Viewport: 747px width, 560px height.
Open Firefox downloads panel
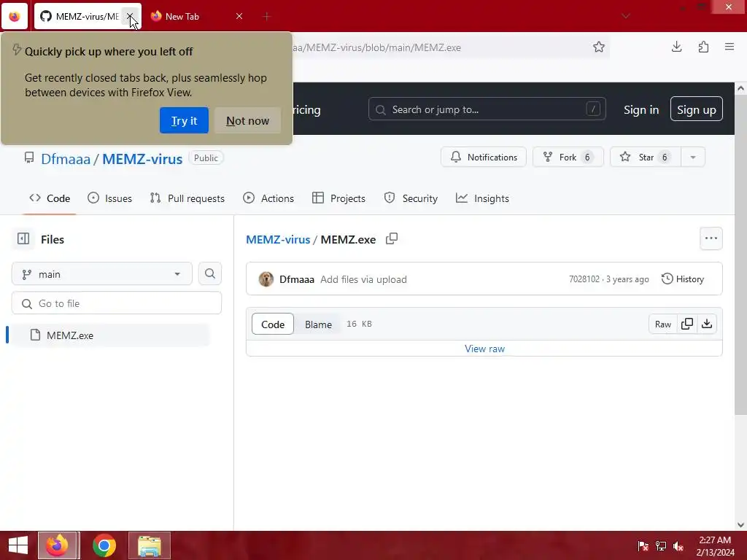tap(676, 47)
